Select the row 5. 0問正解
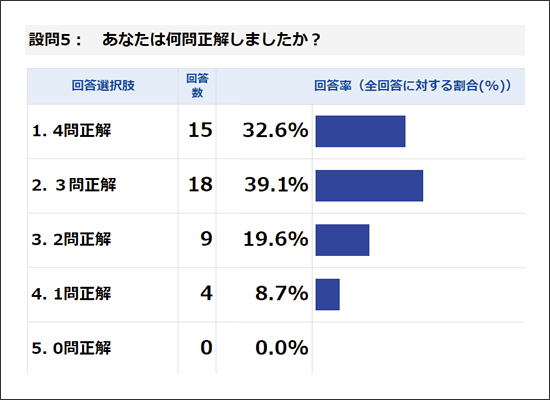The width and height of the screenshot is (550, 400). [x=276, y=348]
